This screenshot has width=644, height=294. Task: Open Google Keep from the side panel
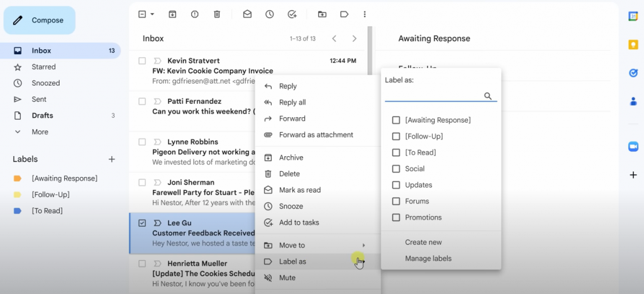tap(633, 45)
